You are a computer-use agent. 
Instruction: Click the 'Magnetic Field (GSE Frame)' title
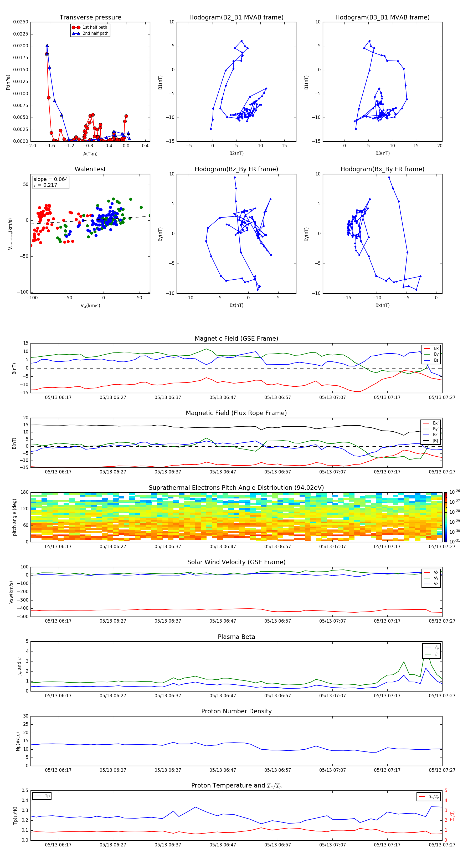coord(236,339)
